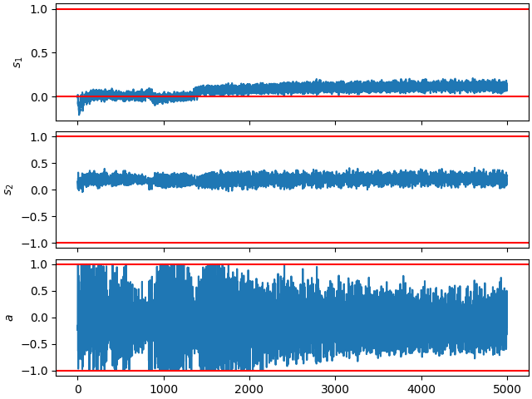This screenshot has height=399, width=532.
Task: Click the red 1.0 line in action plot
Action: click(292, 264)
